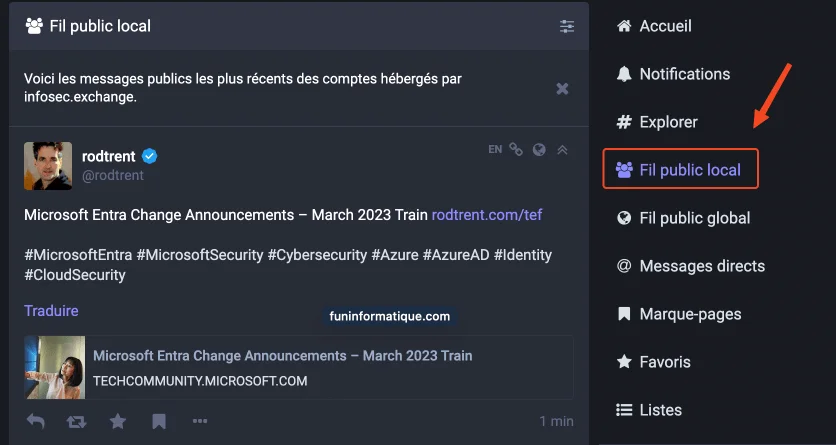
Task: Click the Traduire translate link
Action: pos(51,311)
